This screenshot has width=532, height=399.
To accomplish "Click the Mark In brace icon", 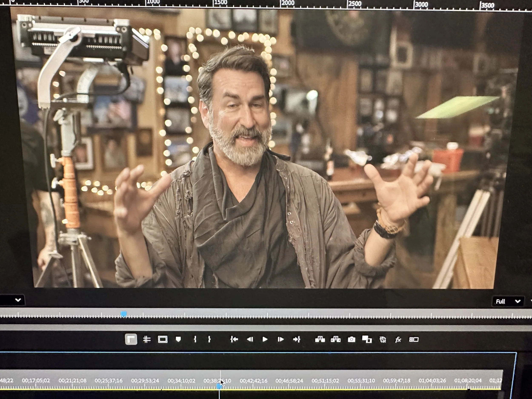I will (195, 339).
